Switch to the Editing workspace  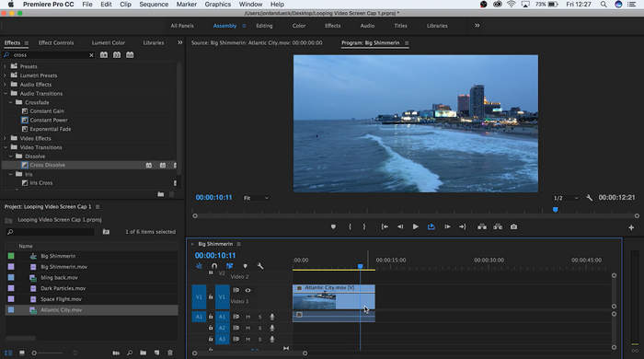pos(264,26)
